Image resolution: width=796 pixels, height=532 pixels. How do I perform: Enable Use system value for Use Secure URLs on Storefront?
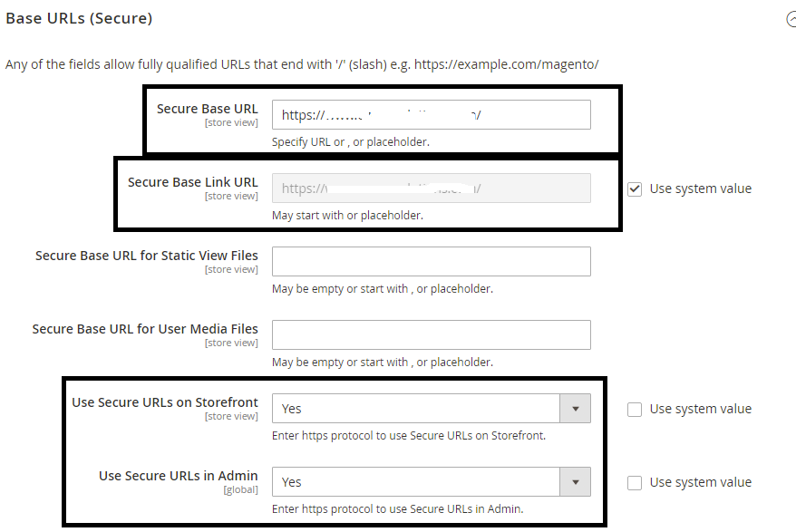(635, 409)
